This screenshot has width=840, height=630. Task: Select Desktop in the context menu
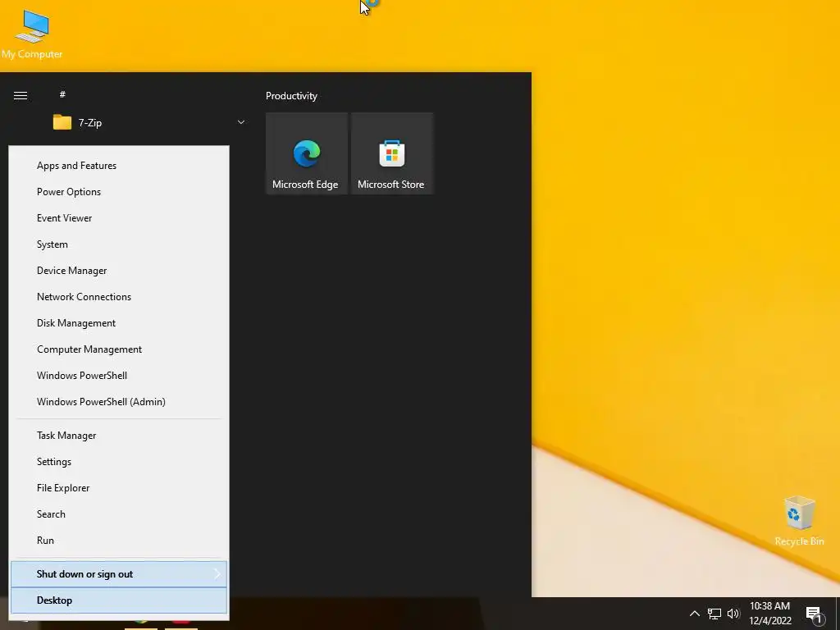point(119,600)
